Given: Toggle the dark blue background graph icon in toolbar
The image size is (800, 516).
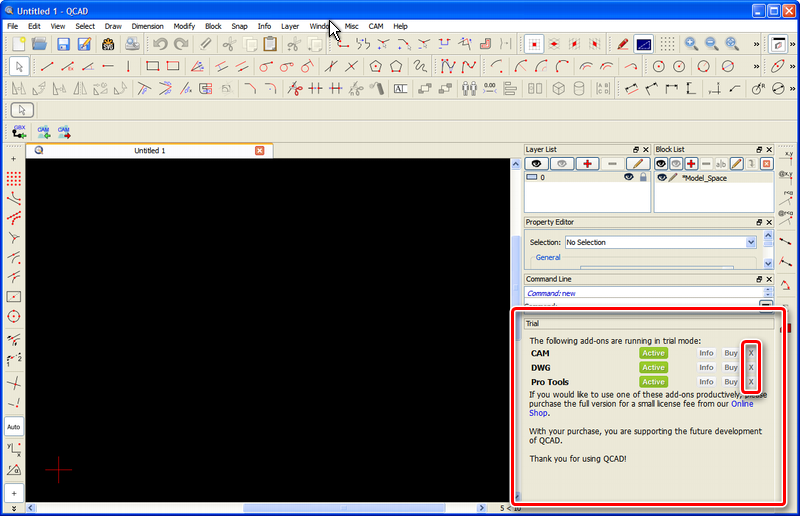Looking at the screenshot, I should (644, 44).
